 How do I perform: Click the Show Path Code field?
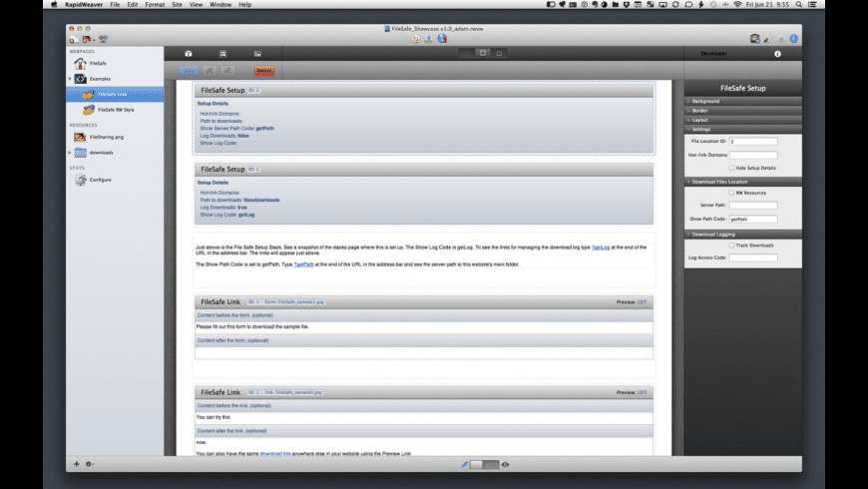click(x=753, y=220)
